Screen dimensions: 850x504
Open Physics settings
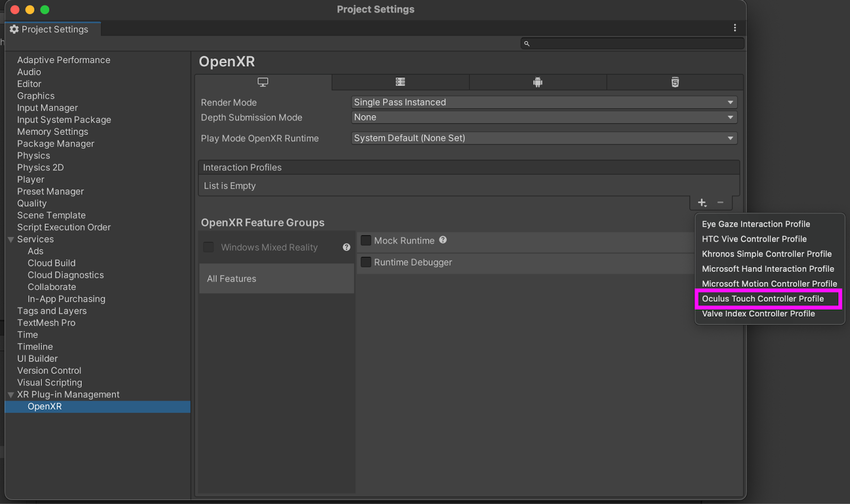coord(33,156)
